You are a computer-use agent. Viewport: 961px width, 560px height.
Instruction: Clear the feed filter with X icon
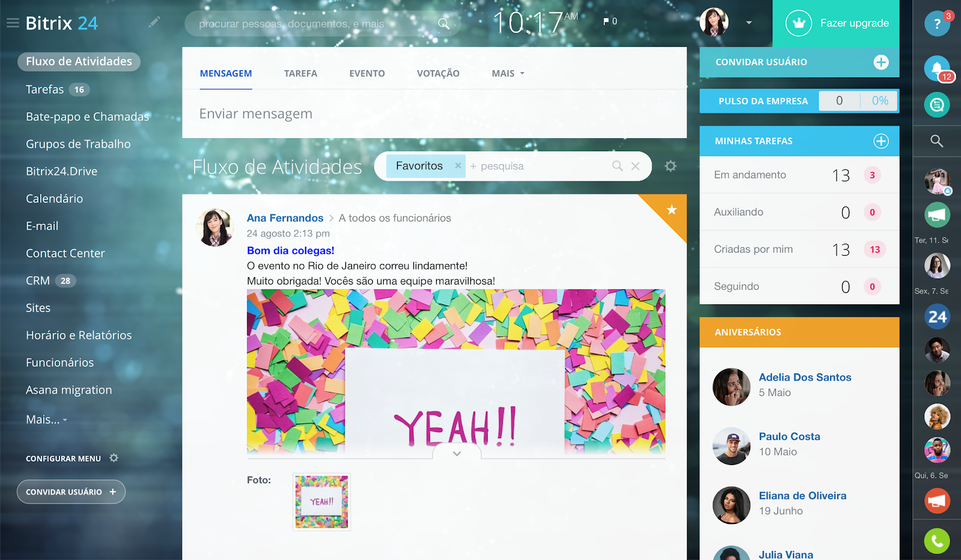point(635,166)
